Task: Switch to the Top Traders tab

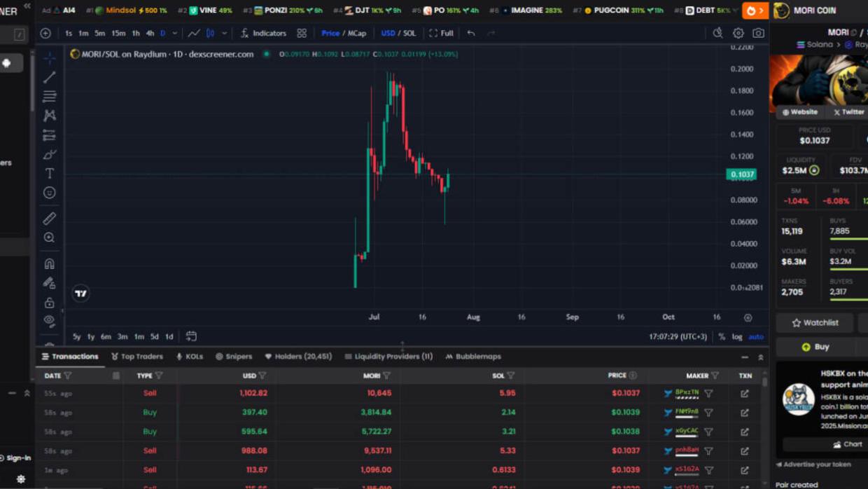Action: [137, 357]
